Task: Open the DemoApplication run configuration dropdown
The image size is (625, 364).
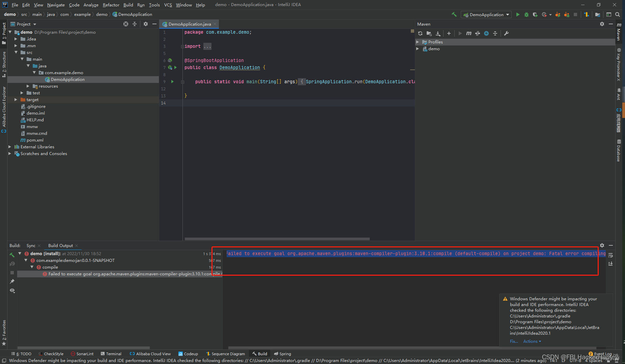Action: point(486,14)
